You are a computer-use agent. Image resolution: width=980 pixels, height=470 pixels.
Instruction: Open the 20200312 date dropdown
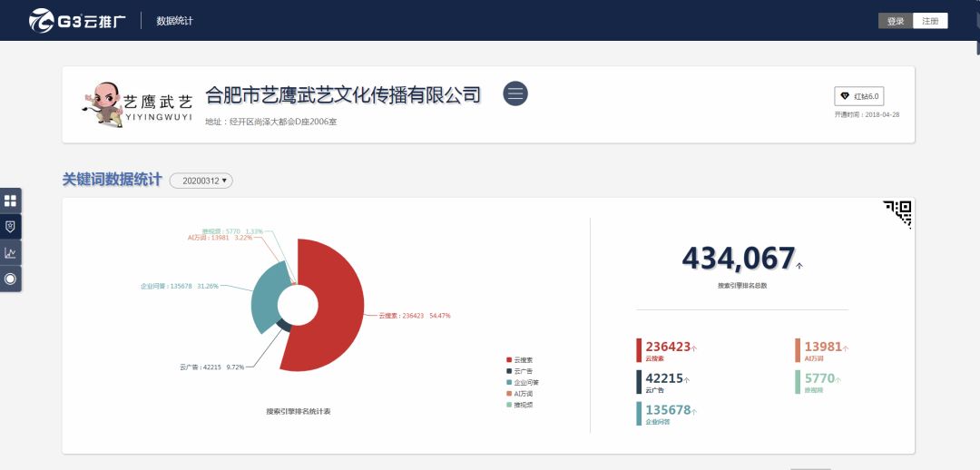(201, 181)
